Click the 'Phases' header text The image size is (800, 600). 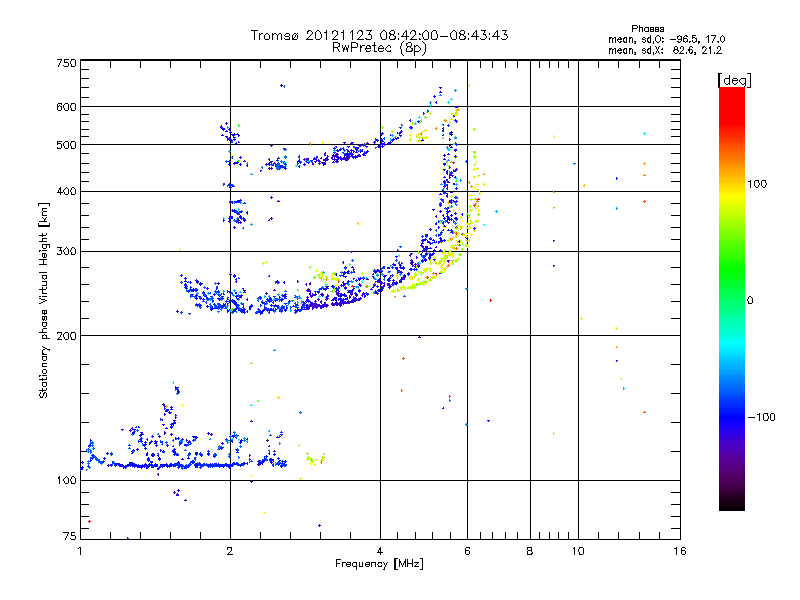(x=647, y=29)
